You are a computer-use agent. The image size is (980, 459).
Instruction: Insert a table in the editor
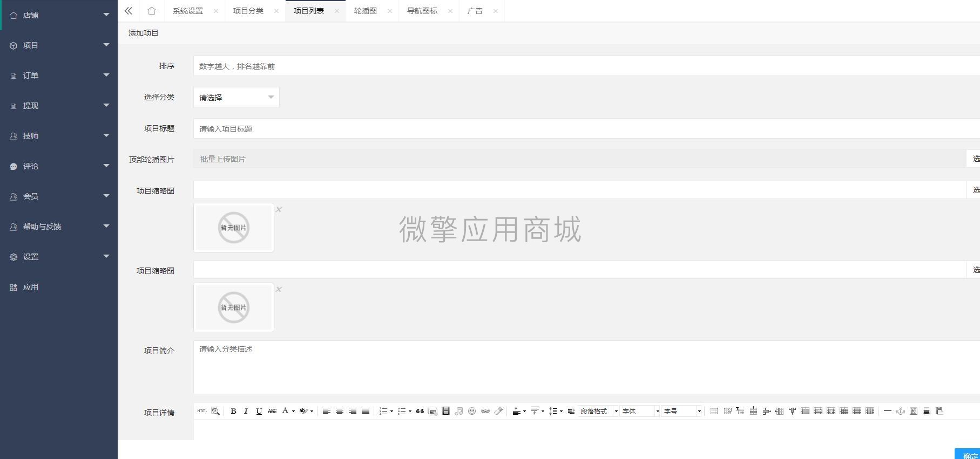714,411
